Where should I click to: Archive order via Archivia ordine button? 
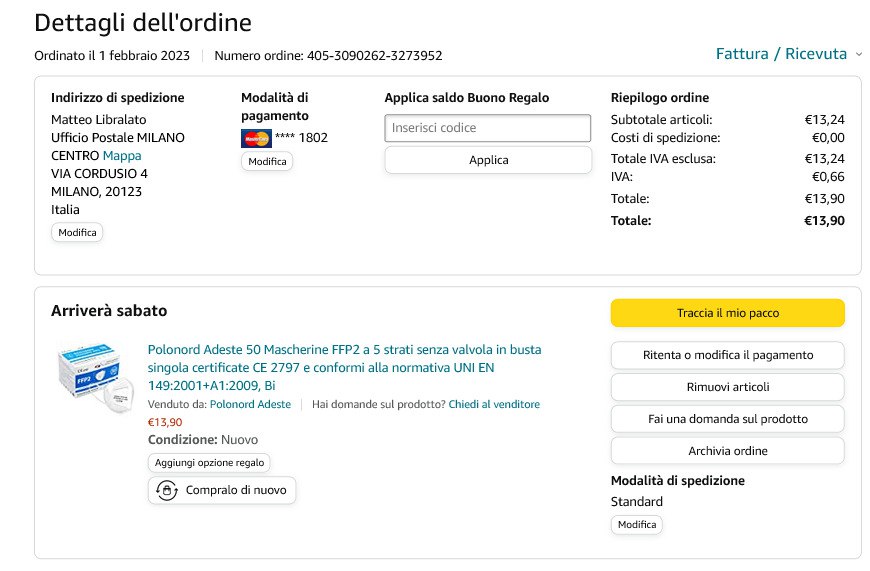pos(727,451)
